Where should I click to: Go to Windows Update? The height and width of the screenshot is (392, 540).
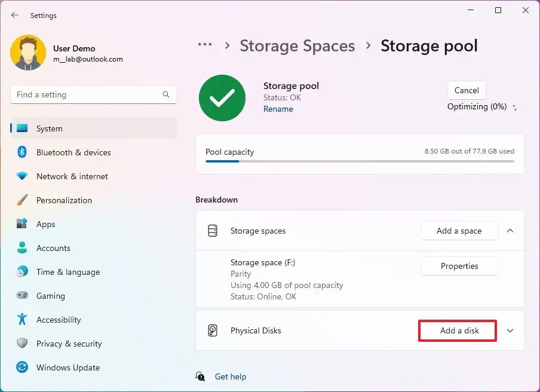(67, 367)
